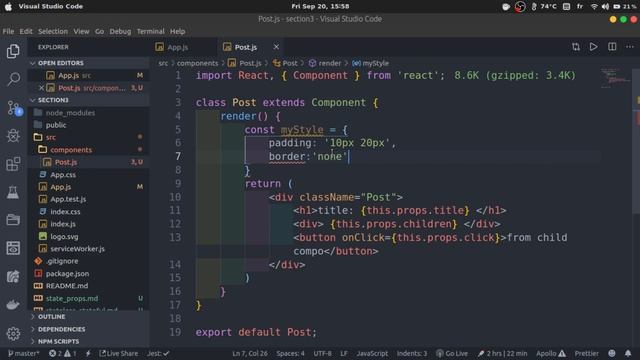The width and height of the screenshot is (640, 360).
Task: Start Live Share from status bar
Action: click(118, 353)
